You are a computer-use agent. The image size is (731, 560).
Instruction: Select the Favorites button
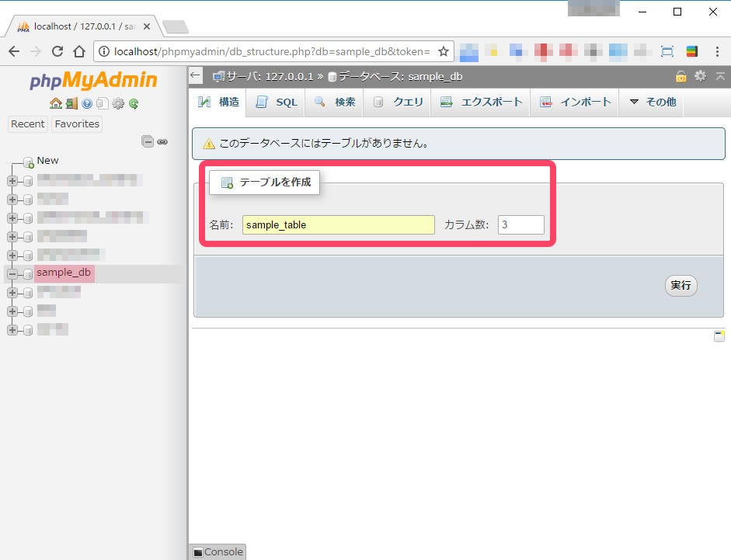[x=77, y=124]
